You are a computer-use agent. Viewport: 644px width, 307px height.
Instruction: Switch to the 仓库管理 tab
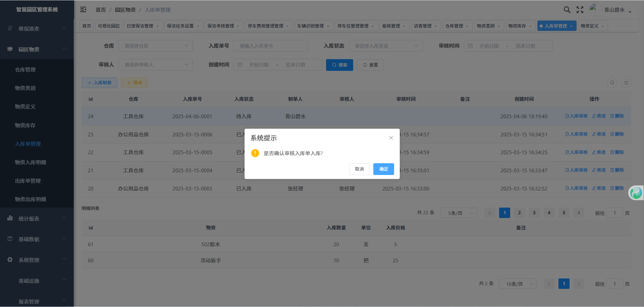point(454,26)
